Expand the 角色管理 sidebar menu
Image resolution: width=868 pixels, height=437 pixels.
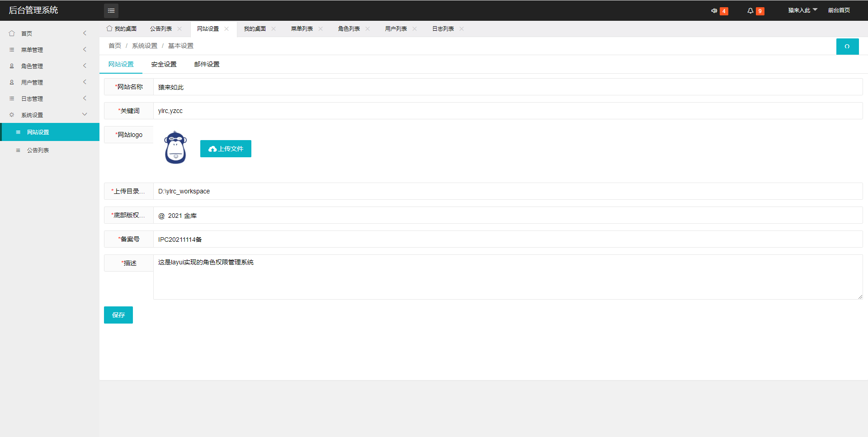[x=50, y=66]
